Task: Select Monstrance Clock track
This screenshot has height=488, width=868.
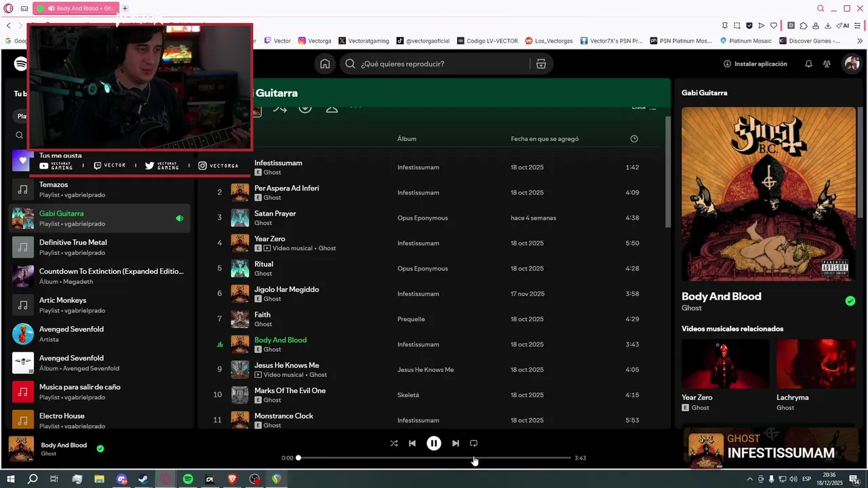Action: tap(283, 416)
